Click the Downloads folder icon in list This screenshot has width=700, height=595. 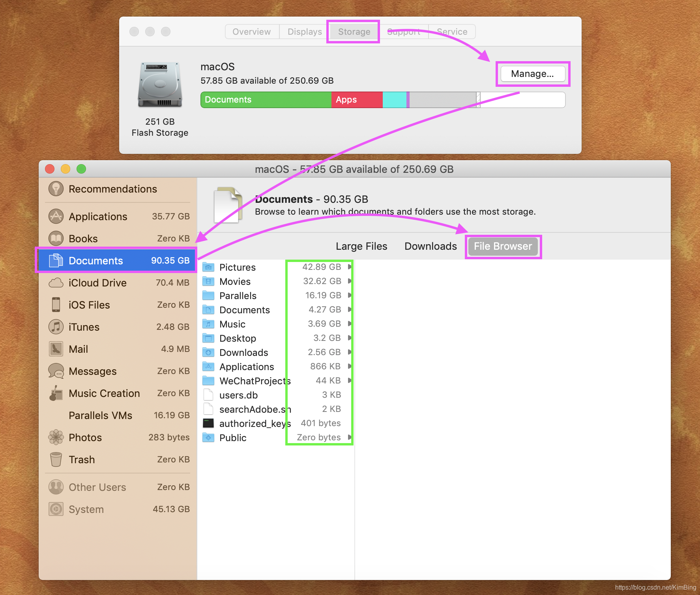point(208,352)
